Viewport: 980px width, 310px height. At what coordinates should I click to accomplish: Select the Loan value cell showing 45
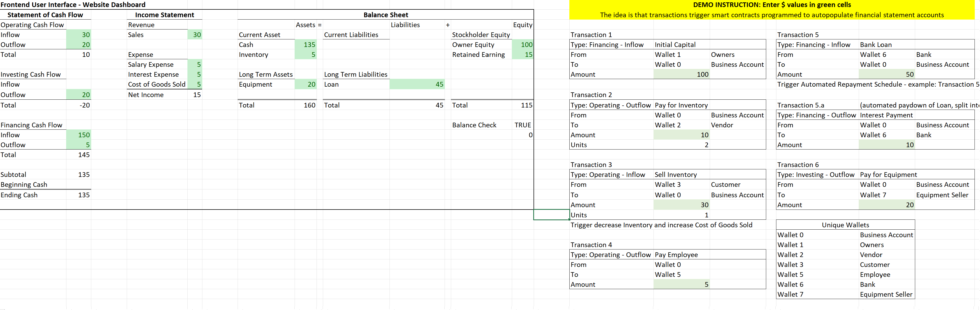(x=417, y=84)
